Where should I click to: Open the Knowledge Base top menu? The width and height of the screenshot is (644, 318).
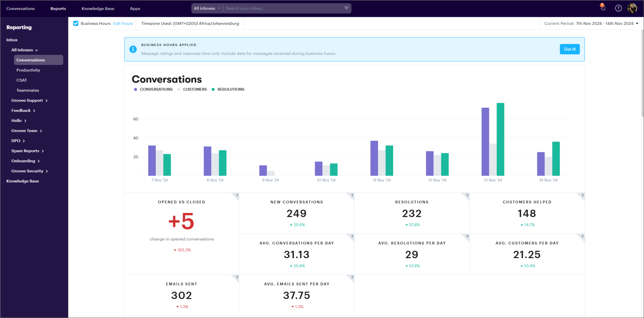(98, 9)
